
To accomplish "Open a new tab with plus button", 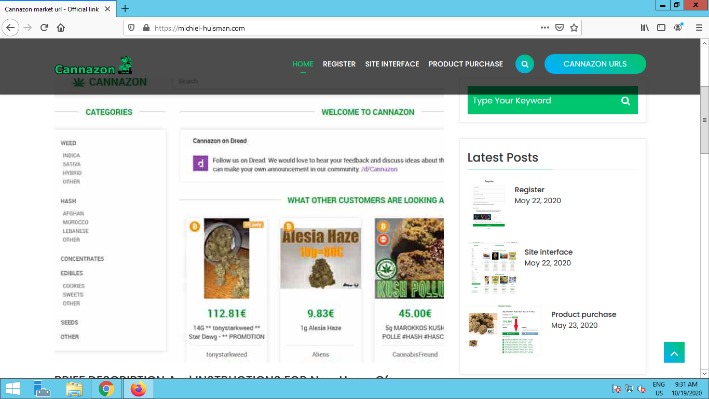I will [x=125, y=8].
